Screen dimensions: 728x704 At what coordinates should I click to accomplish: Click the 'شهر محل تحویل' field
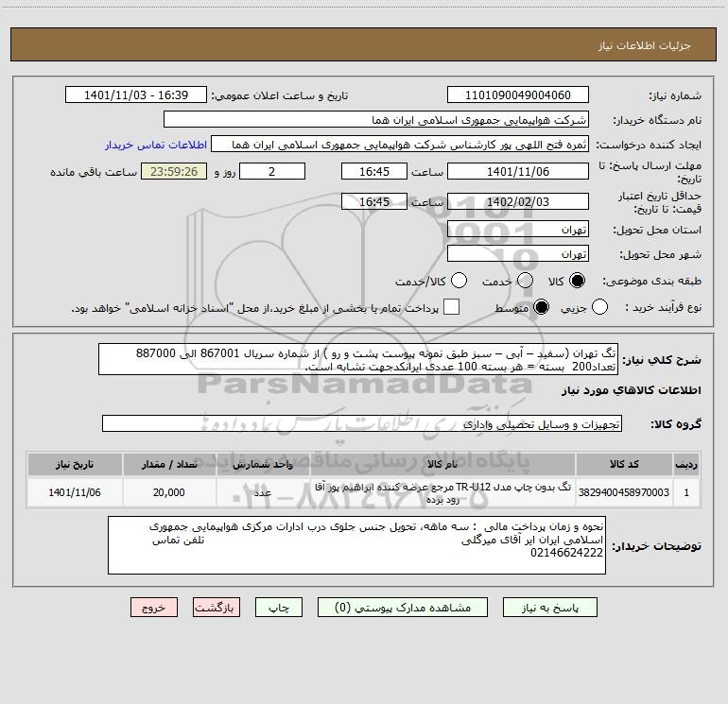(517, 254)
